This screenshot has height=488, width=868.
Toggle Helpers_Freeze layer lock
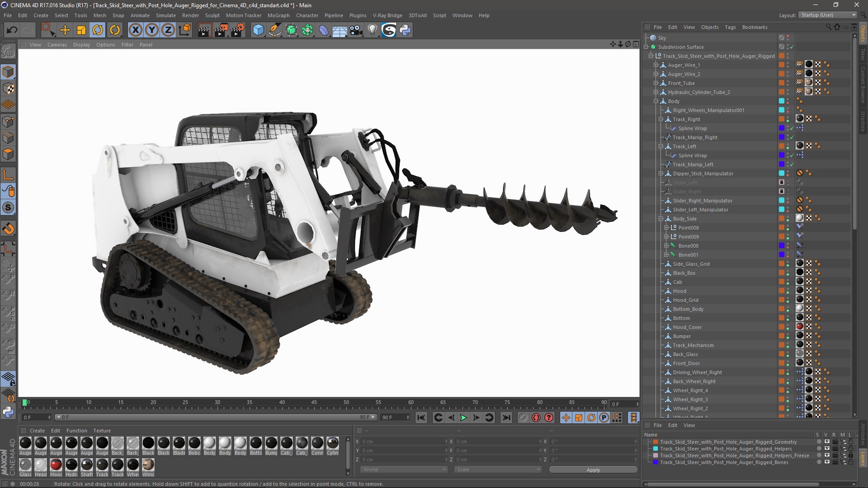pyautogui.click(x=850, y=455)
